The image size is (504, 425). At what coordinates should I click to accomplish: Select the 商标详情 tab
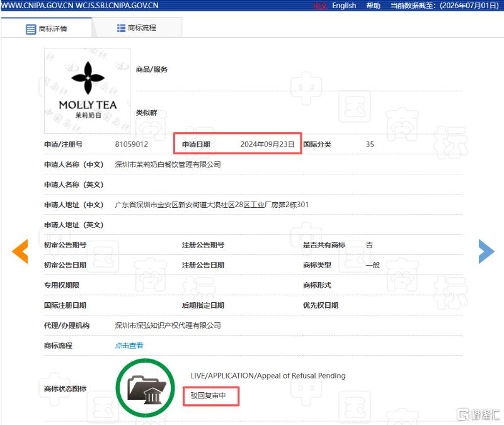click(46, 28)
